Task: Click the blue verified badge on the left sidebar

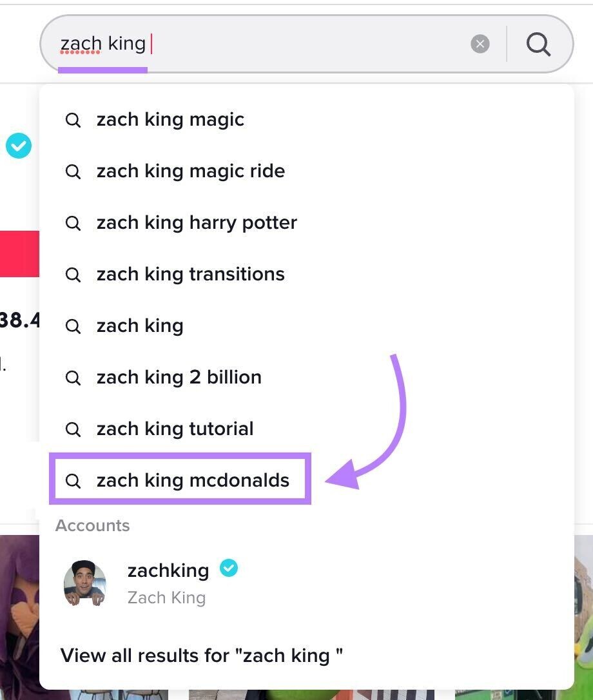Action: point(19,146)
